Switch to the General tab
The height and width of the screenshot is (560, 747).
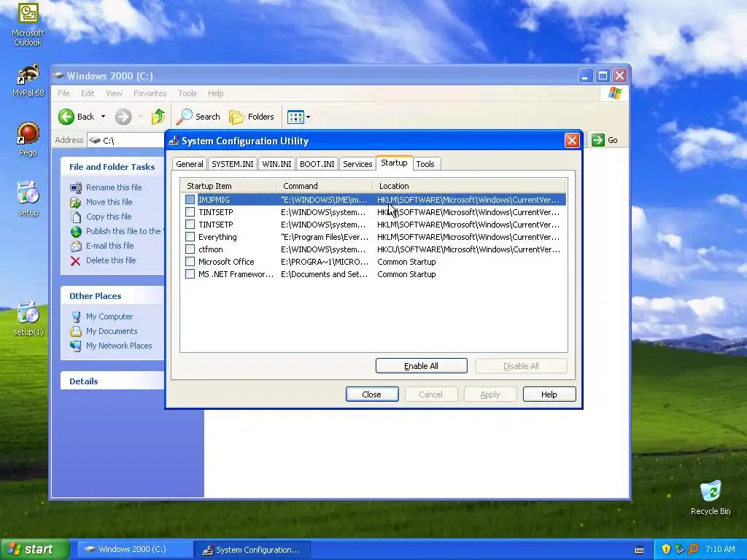(189, 164)
